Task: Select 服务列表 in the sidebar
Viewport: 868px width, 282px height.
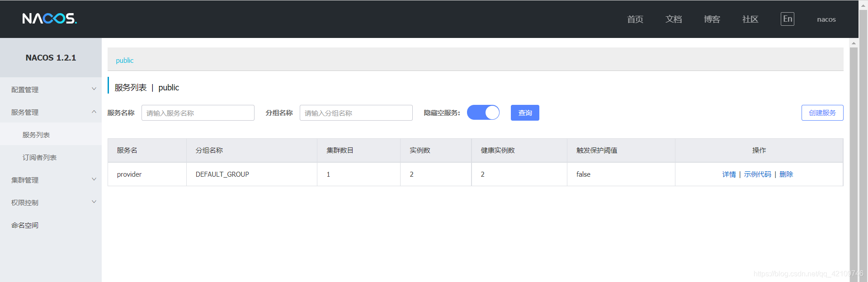Action: coord(51,135)
